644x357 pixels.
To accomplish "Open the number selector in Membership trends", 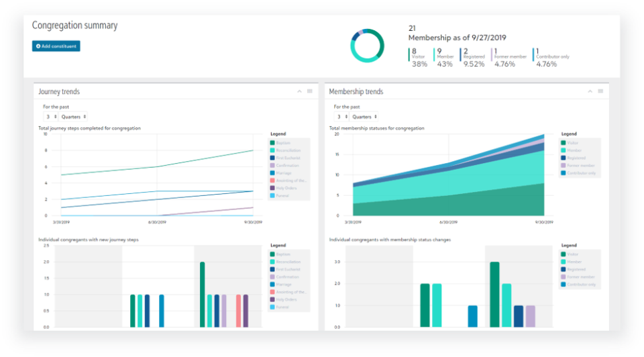I will coord(341,117).
